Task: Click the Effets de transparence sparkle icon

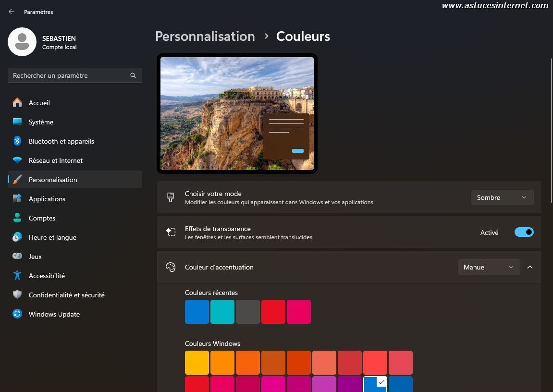Action: (x=171, y=232)
